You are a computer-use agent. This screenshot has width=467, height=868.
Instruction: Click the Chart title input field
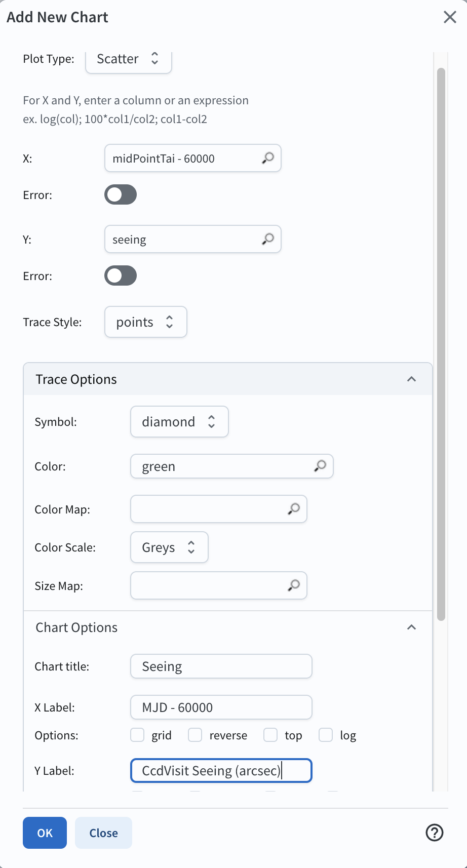[x=221, y=666]
